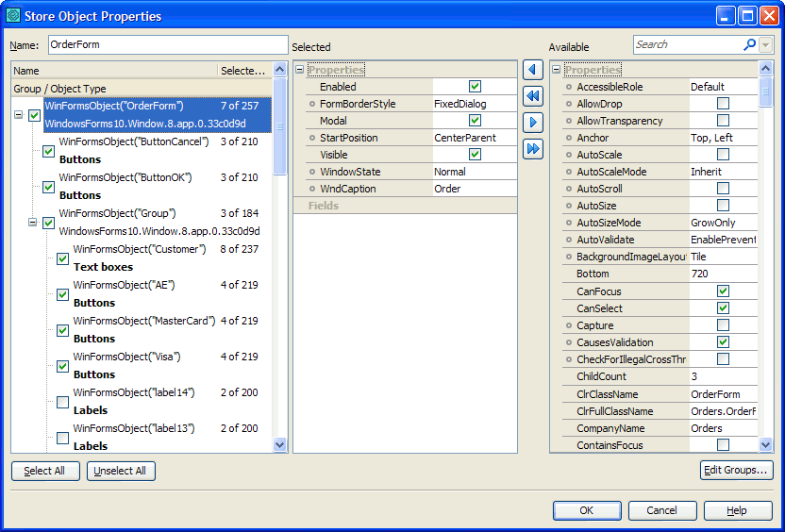The image size is (785, 532).
Task: Click the single left arrow move button
Action: 533,71
